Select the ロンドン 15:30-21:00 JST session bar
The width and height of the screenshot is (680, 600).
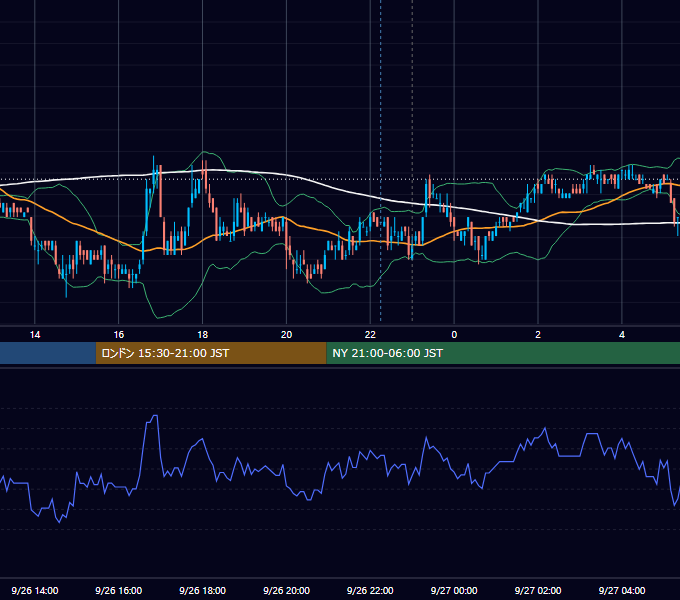pos(211,353)
